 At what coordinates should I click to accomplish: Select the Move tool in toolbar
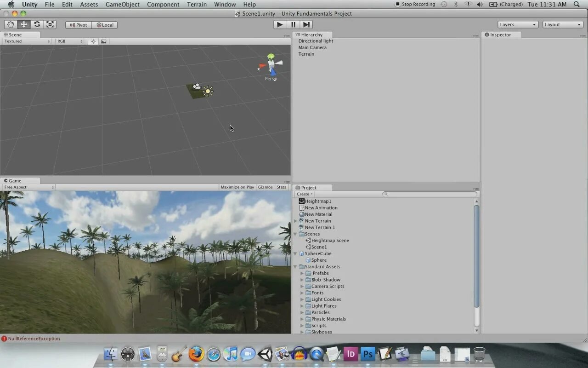coord(23,24)
